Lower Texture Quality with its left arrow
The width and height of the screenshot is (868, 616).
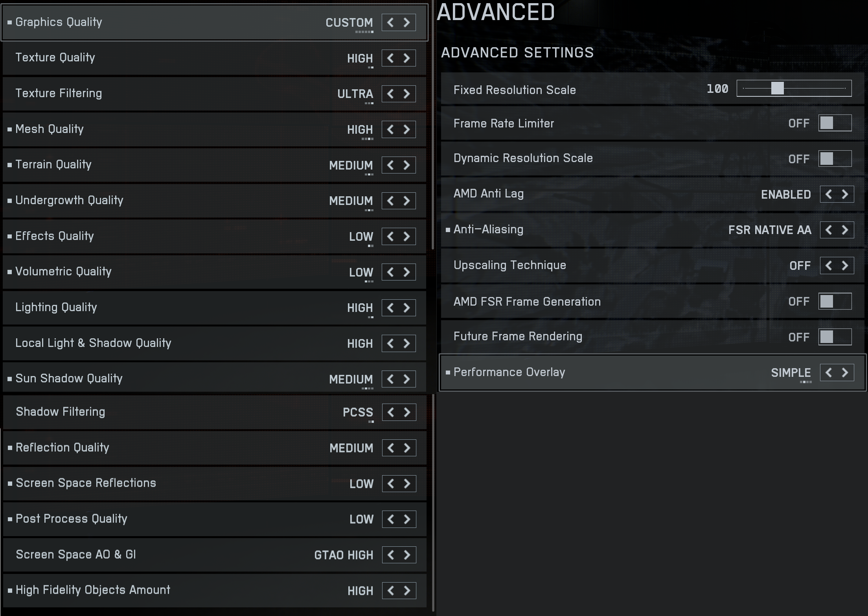coord(390,58)
